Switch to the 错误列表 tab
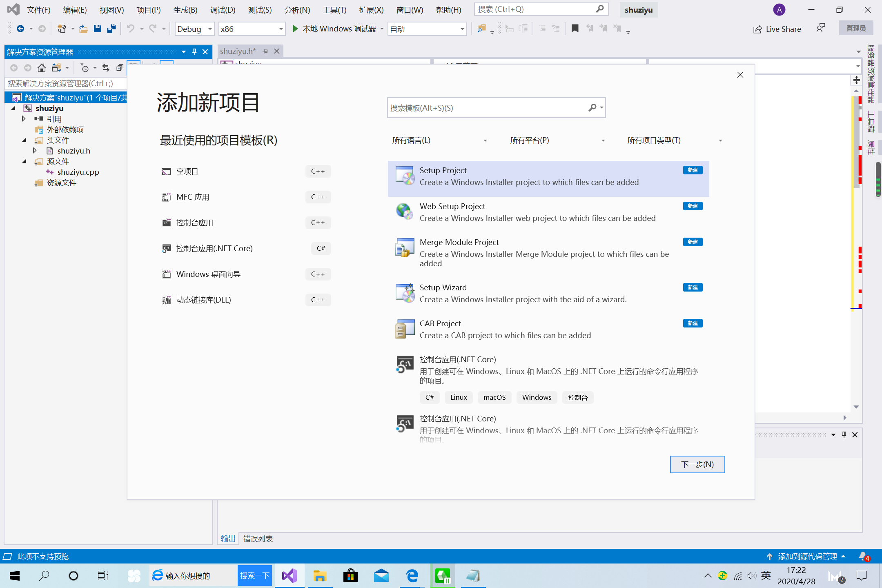Viewport: 882px width, 588px height. tap(258, 539)
